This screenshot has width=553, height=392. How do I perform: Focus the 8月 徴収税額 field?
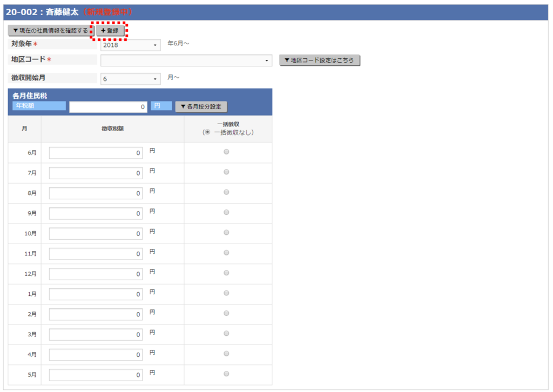[x=96, y=193]
